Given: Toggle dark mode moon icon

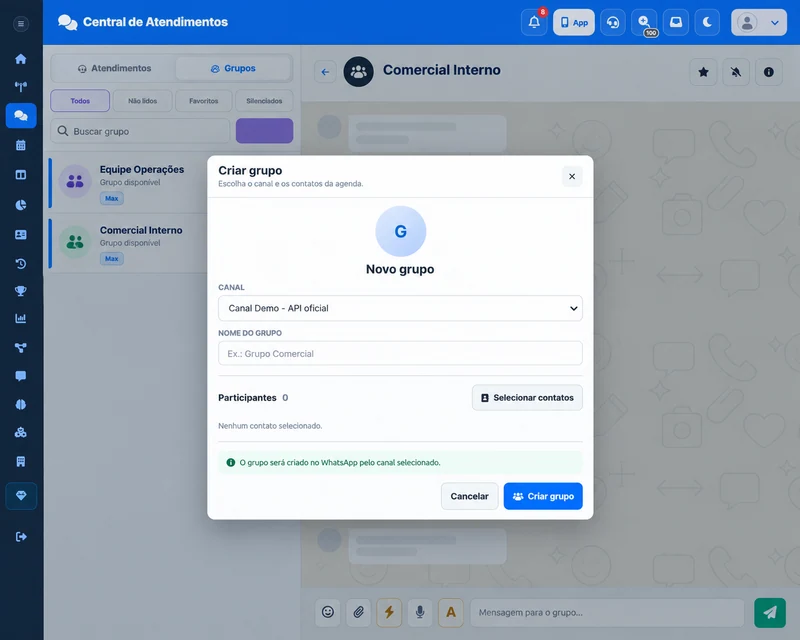Looking at the screenshot, I should (x=707, y=22).
